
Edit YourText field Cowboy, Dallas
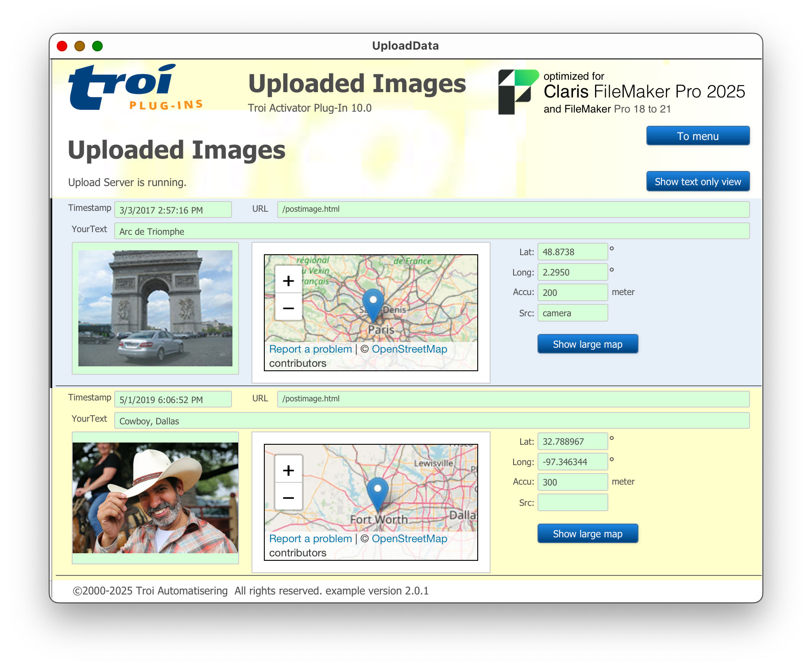pyautogui.click(x=432, y=421)
